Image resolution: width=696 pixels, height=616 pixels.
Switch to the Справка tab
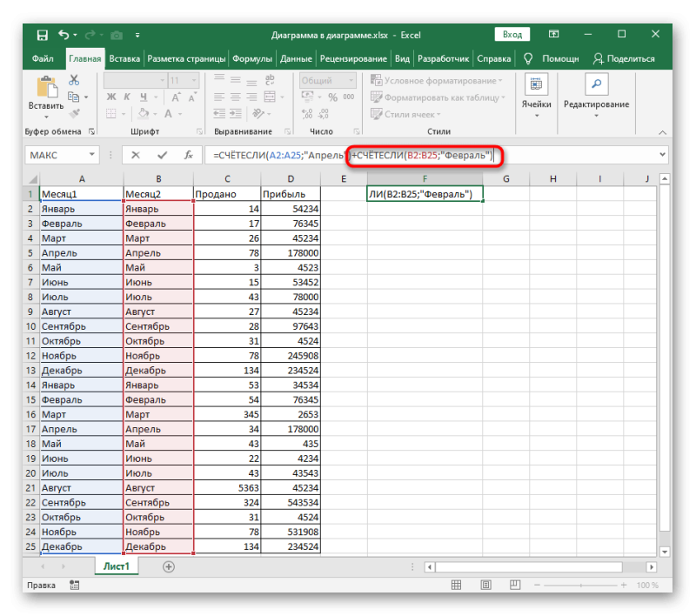tap(493, 58)
